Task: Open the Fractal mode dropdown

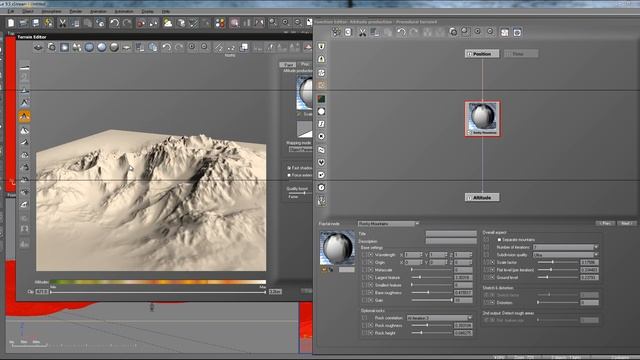Action: (x=388, y=224)
